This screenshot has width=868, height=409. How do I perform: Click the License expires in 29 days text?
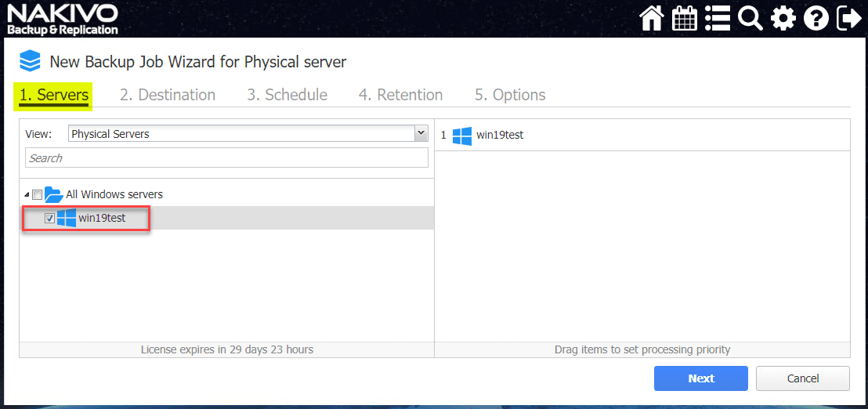click(x=226, y=349)
